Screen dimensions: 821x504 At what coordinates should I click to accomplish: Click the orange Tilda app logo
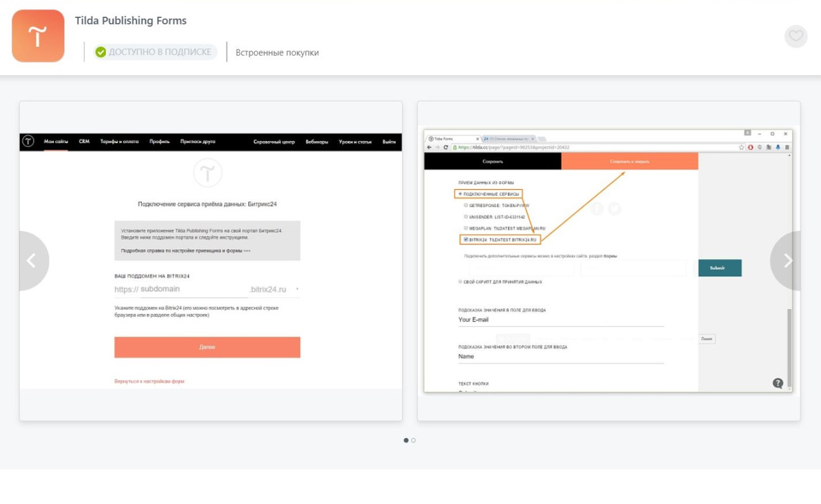click(x=38, y=36)
